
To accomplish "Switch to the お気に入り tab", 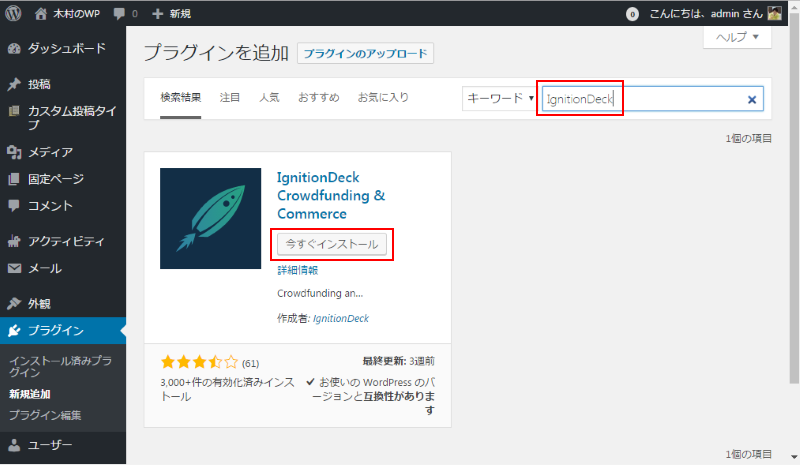I will pos(383,97).
